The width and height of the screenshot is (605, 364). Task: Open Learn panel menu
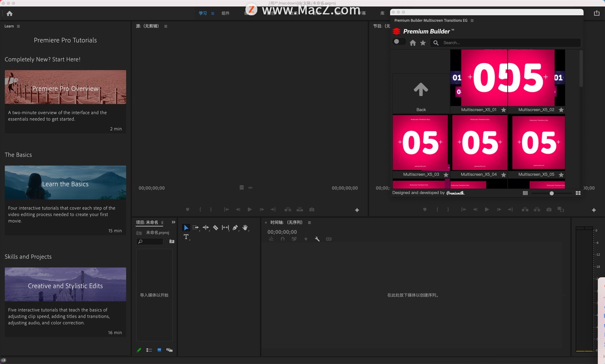coord(18,26)
